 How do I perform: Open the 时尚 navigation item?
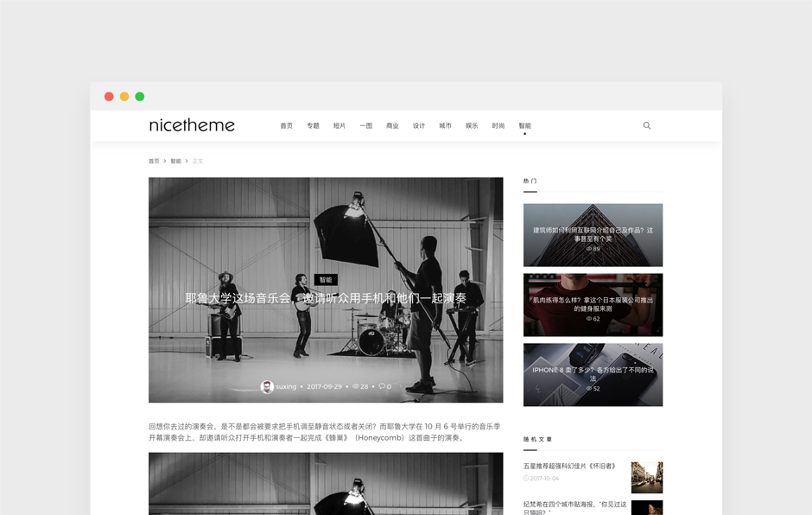pyautogui.click(x=498, y=126)
